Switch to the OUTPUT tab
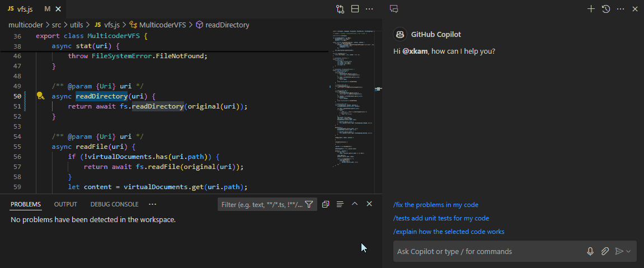 (x=65, y=205)
